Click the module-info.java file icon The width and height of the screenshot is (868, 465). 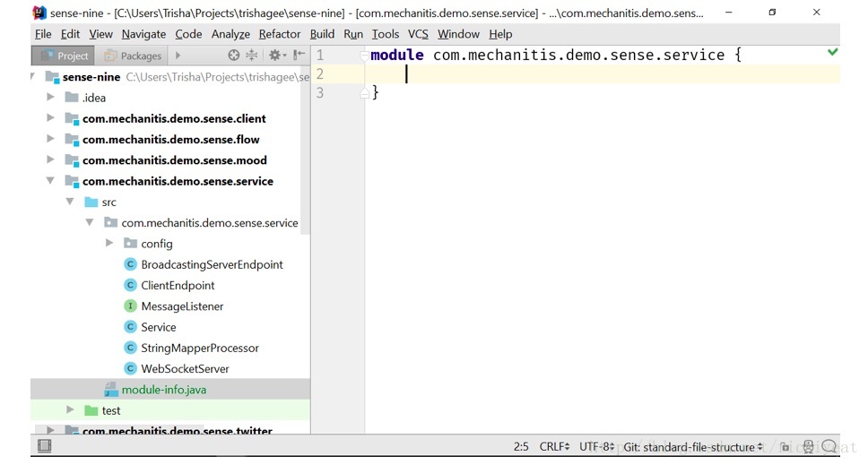[111, 389]
